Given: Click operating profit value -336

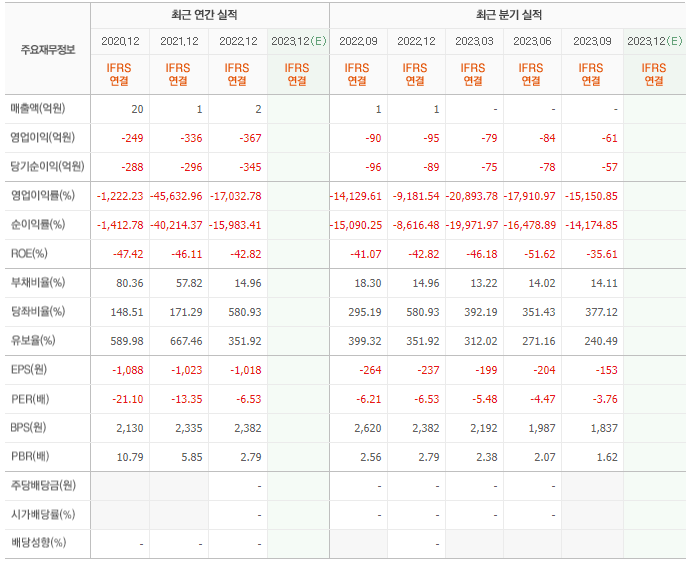Looking at the screenshot, I should [x=191, y=138].
